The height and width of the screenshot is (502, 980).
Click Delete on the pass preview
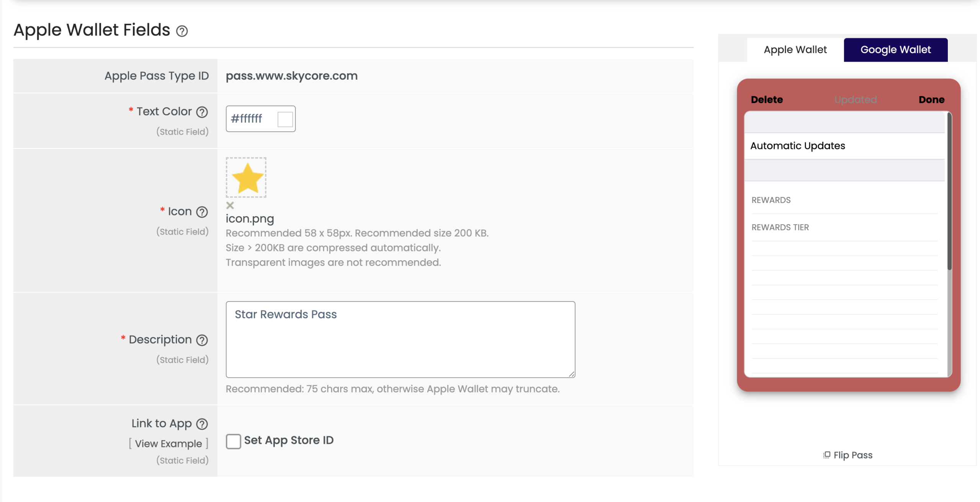point(767,100)
